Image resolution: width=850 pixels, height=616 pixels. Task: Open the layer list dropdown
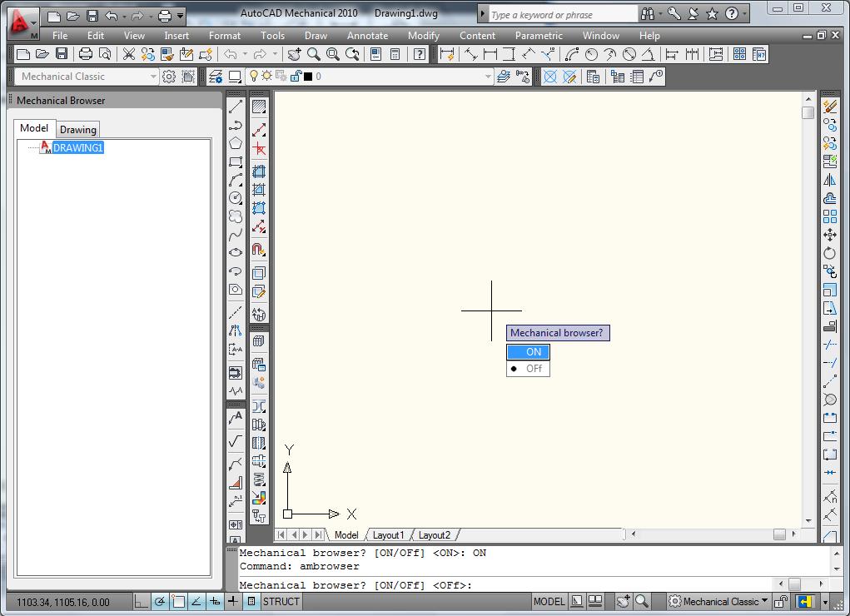487,77
